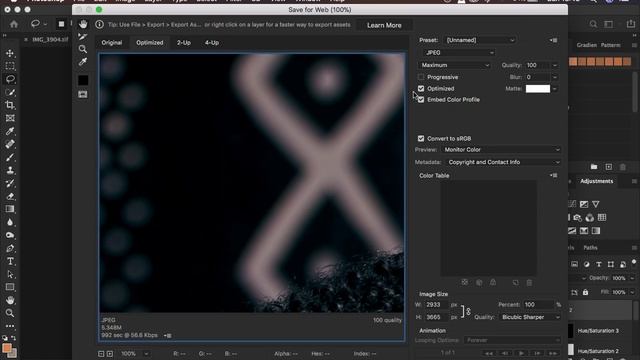Click the Percent field showing 100

(x=538, y=304)
